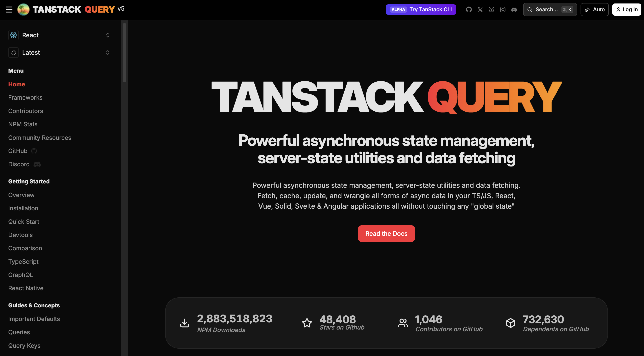Open the GitHub icon in top navigation
The width and height of the screenshot is (644, 356).
(469, 9)
